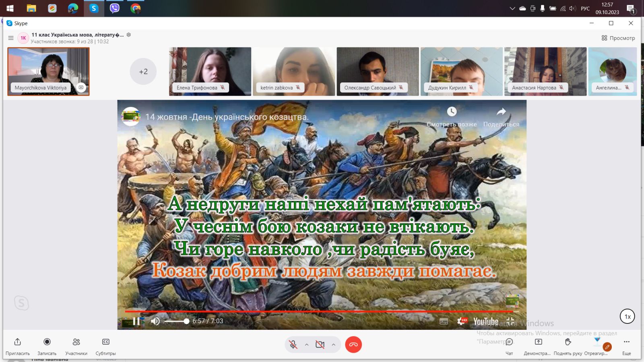The width and height of the screenshot is (644, 362).
Task: Start recording with Записать
Action: point(47,346)
